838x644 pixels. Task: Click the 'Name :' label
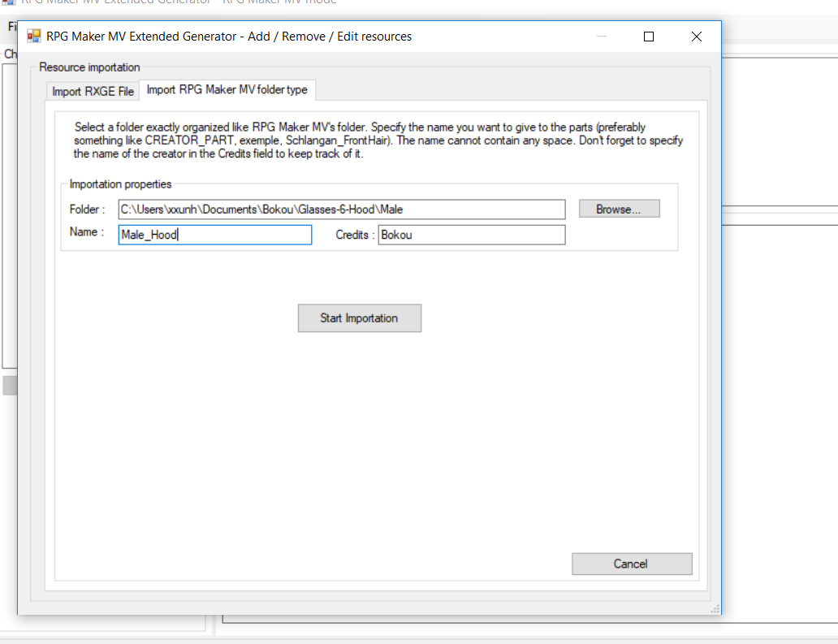tap(87, 232)
